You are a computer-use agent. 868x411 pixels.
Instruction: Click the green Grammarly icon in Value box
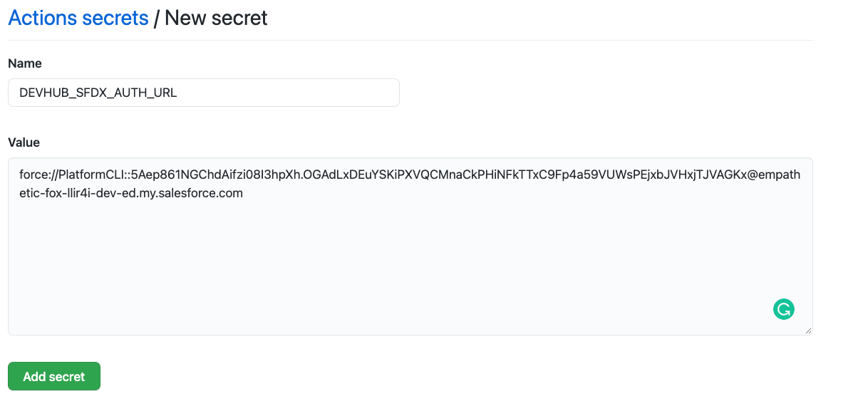click(783, 309)
